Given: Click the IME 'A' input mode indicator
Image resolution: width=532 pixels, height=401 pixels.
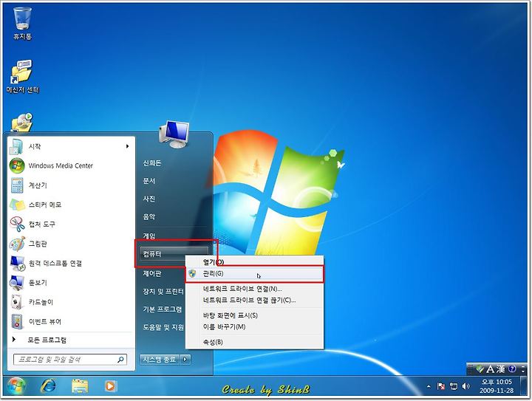Looking at the screenshot, I should pos(490,369).
